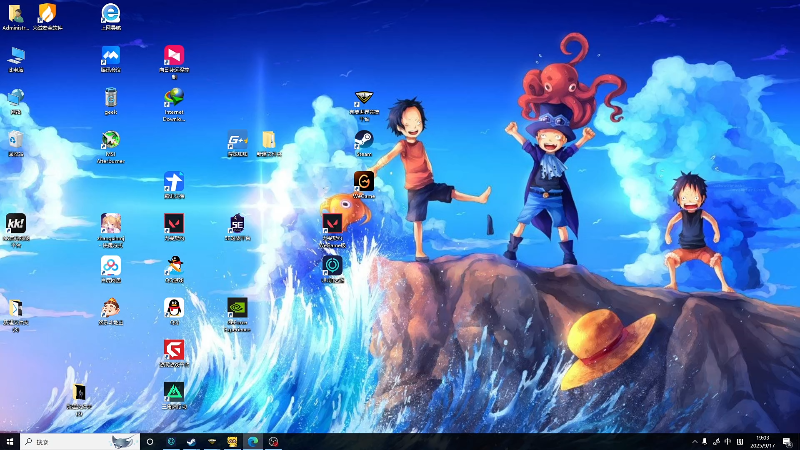Screen dimensions: 800x450
Task: Open the notification action center
Action: point(788,442)
